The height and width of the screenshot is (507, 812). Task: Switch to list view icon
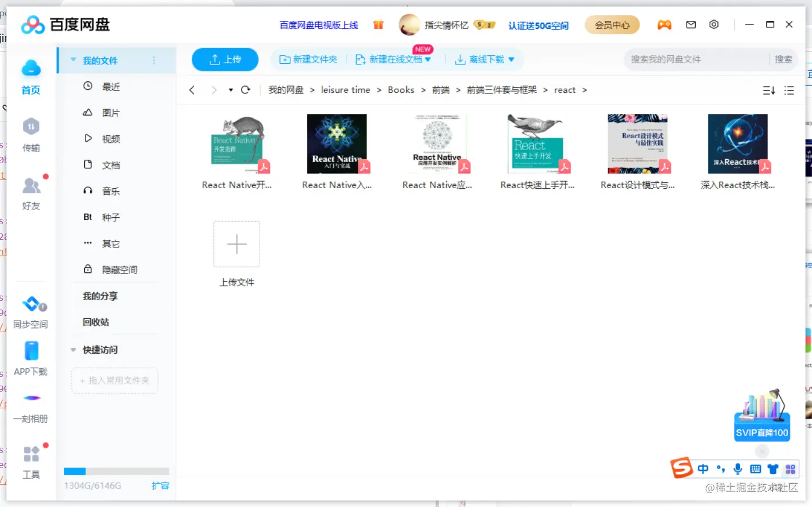[789, 90]
